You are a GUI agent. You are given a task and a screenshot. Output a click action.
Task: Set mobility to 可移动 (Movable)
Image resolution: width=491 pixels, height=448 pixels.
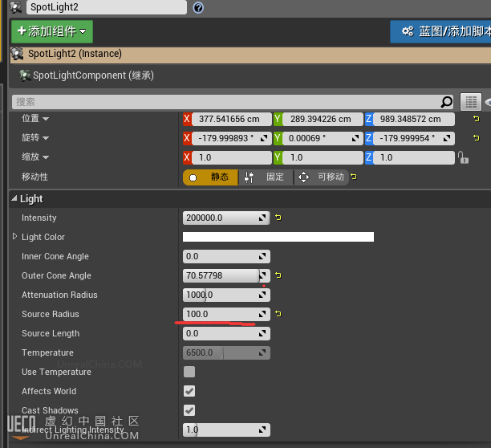[x=322, y=177]
